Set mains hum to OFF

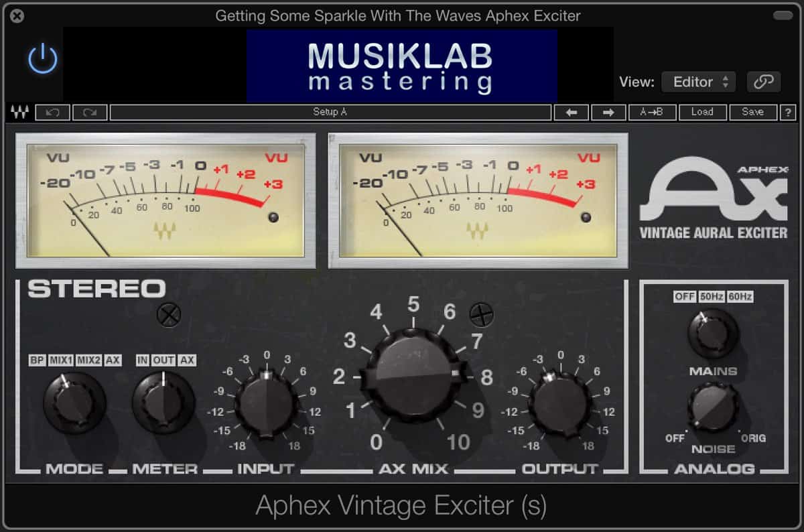point(684,296)
